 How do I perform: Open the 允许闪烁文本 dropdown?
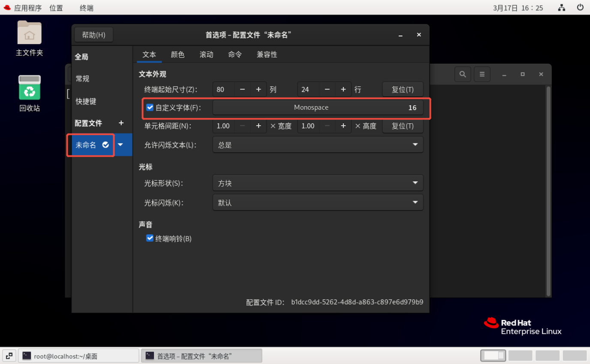[x=318, y=145]
